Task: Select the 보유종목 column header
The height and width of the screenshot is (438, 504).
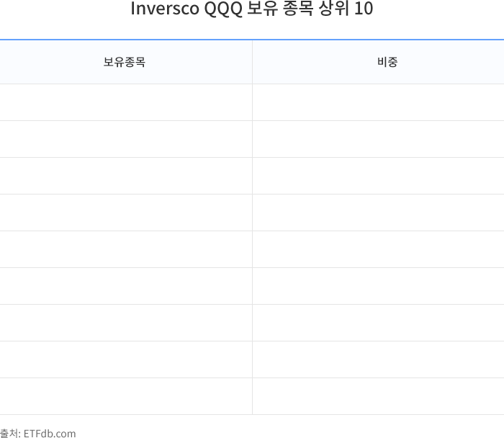Action: point(125,62)
